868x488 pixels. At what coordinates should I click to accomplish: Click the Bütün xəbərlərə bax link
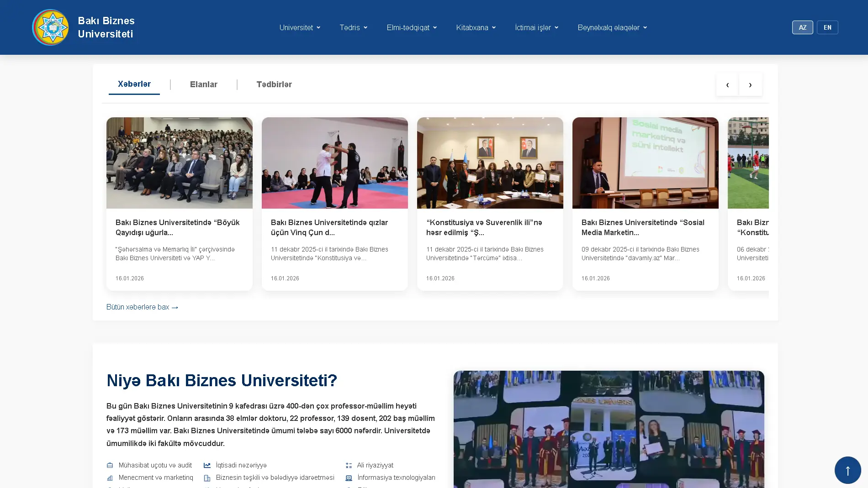[x=142, y=307]
